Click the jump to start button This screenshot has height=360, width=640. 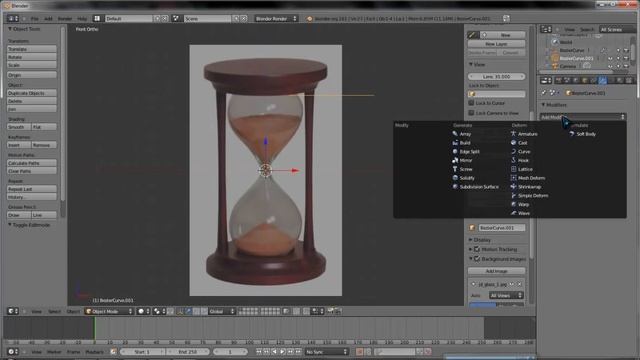click(x=259, y=351)
